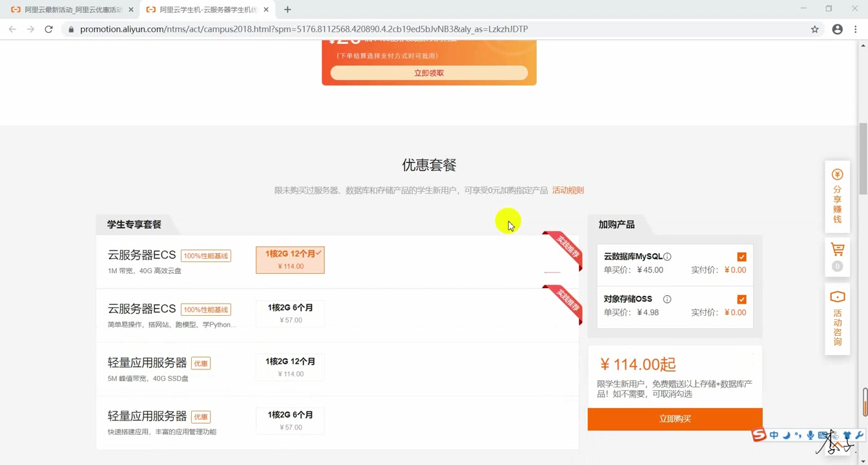The width and height of the screenshot is (868, 465).
Task: Click the page vertical scrollbar thumb
Action: 863,158
